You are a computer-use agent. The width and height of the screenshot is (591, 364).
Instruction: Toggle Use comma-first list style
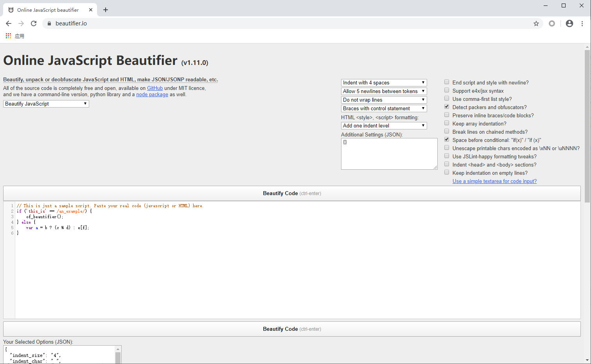point(447,99)
